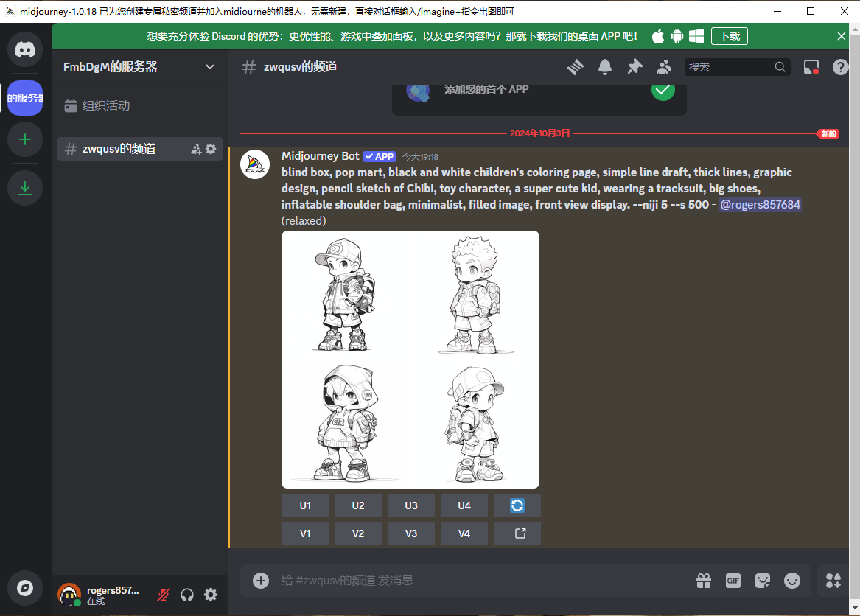Open the GIF picker

(733, 581)
